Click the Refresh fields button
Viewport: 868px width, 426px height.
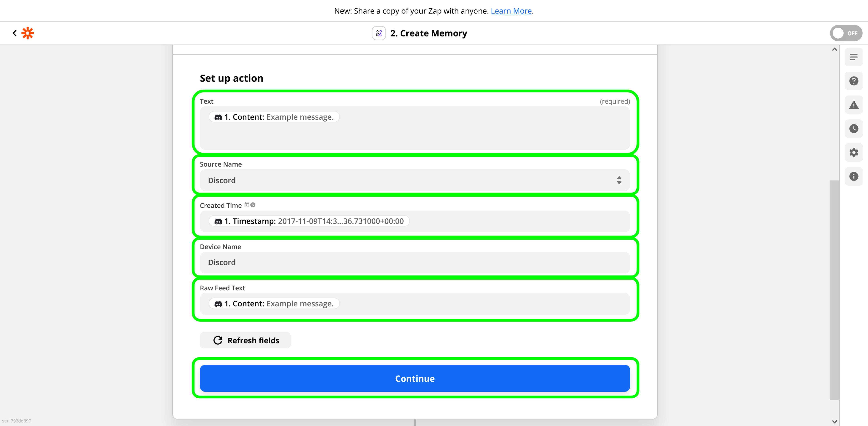pyautogui.click(x=245, y=340)
